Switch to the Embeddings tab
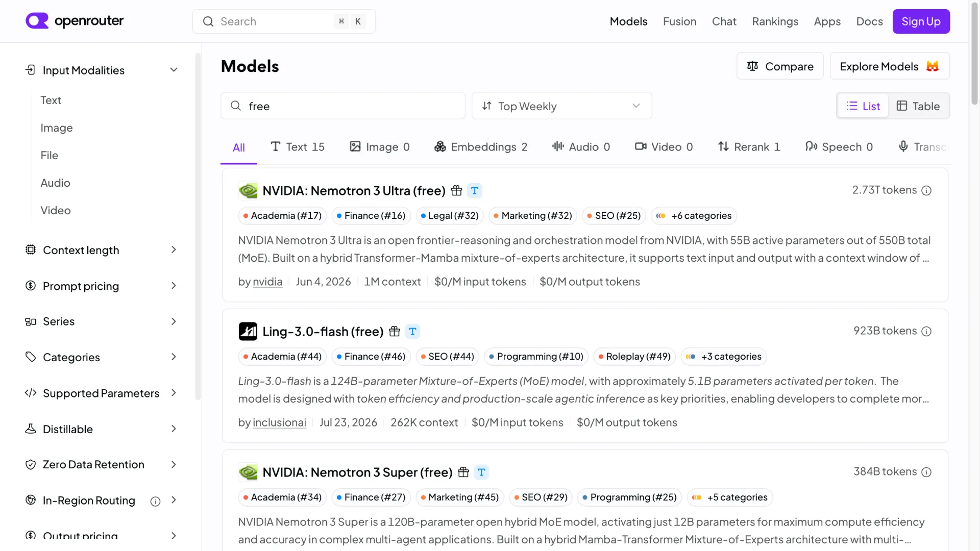Screen dimensions: 980x551 (x=480, y=147)
